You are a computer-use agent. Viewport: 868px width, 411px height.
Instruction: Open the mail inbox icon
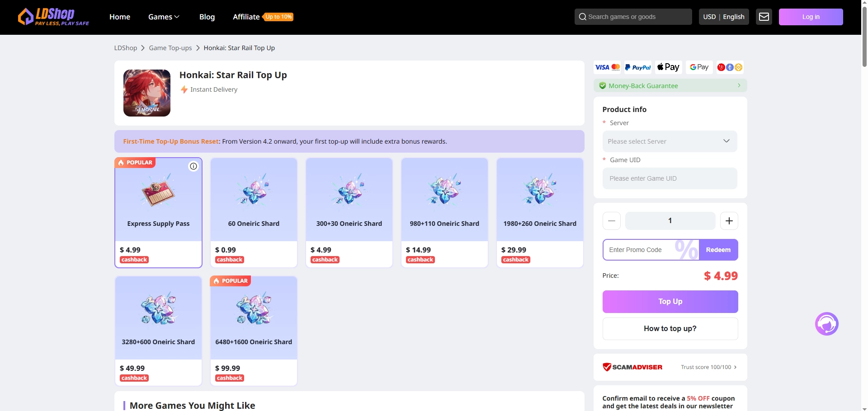764,17
